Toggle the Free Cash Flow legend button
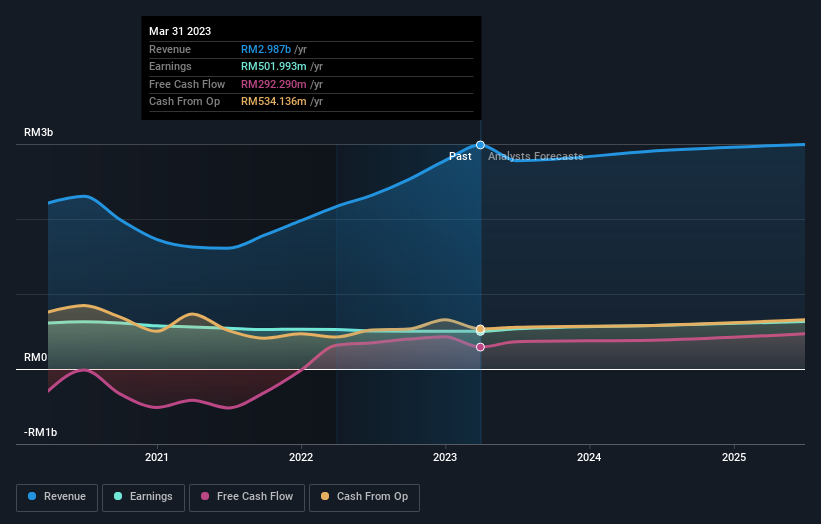The image size is (821, 524). [x=247, y=497]
